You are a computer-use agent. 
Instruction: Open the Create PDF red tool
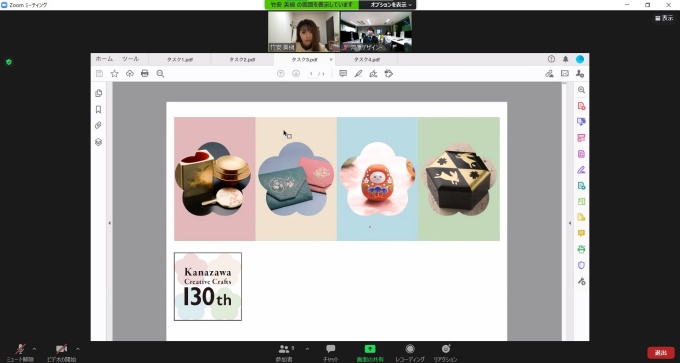pos(582,106)
